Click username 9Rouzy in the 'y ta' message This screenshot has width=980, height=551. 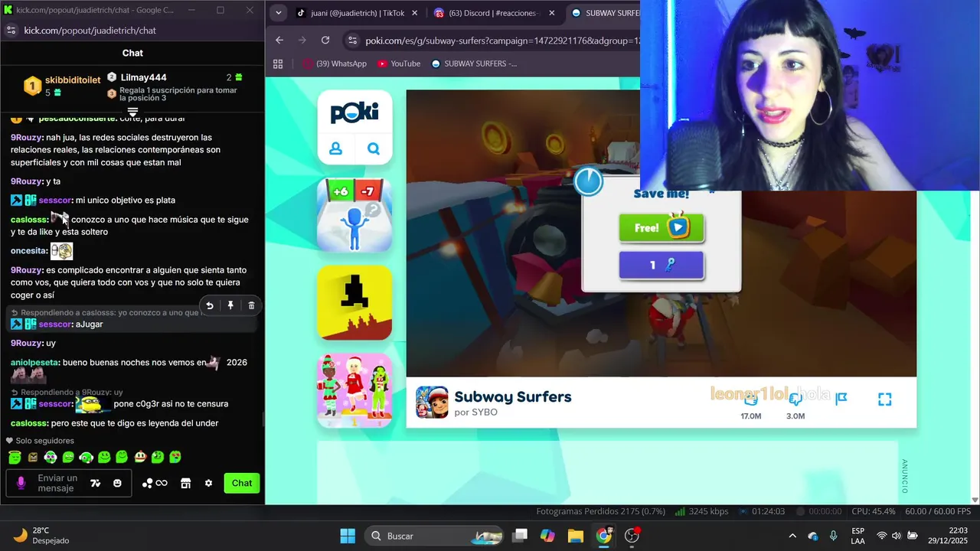pyautogui.click(x=27, y=181)
